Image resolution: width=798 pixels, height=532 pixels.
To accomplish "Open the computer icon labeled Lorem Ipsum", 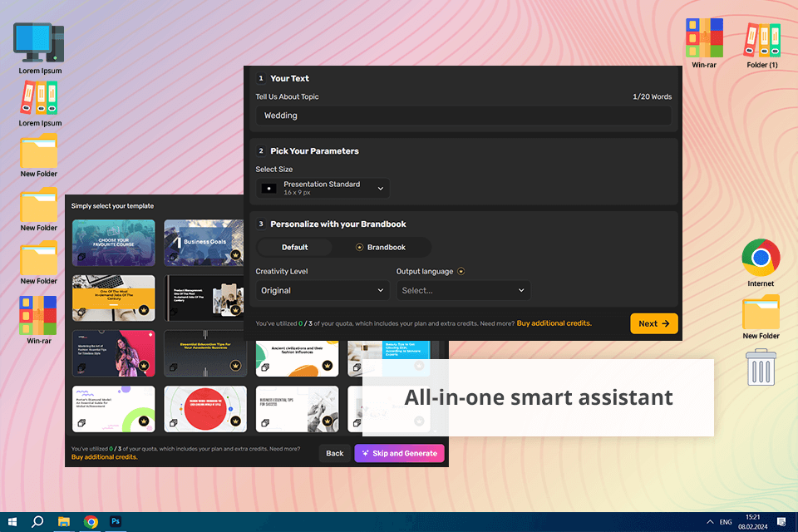I will pos(39,42).
